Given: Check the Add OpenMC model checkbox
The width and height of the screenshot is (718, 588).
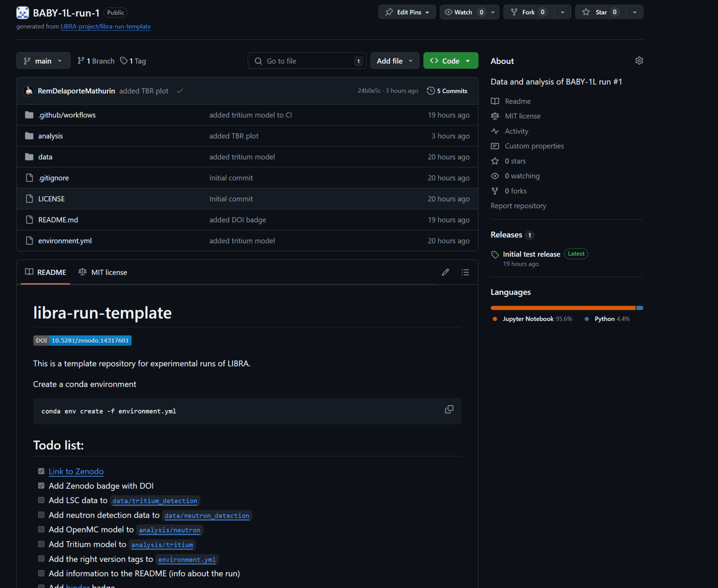Looking at the screenshot, I should pos(41,529).
